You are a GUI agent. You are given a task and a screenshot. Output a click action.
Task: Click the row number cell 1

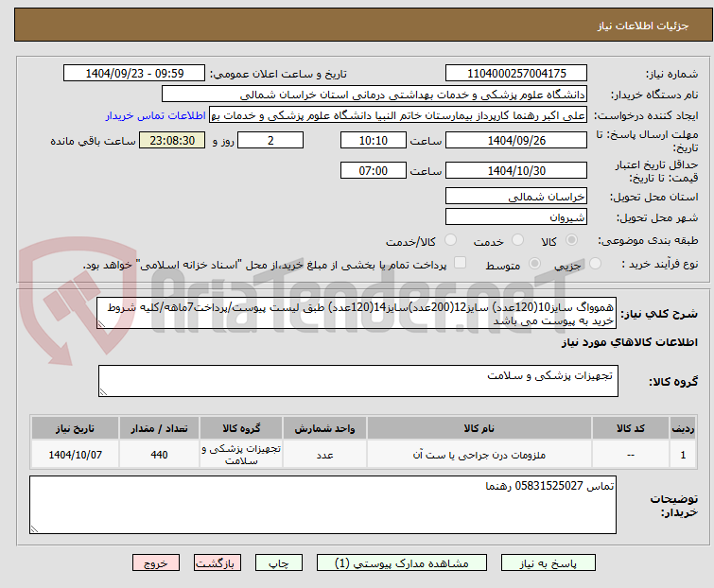(683, 454)
